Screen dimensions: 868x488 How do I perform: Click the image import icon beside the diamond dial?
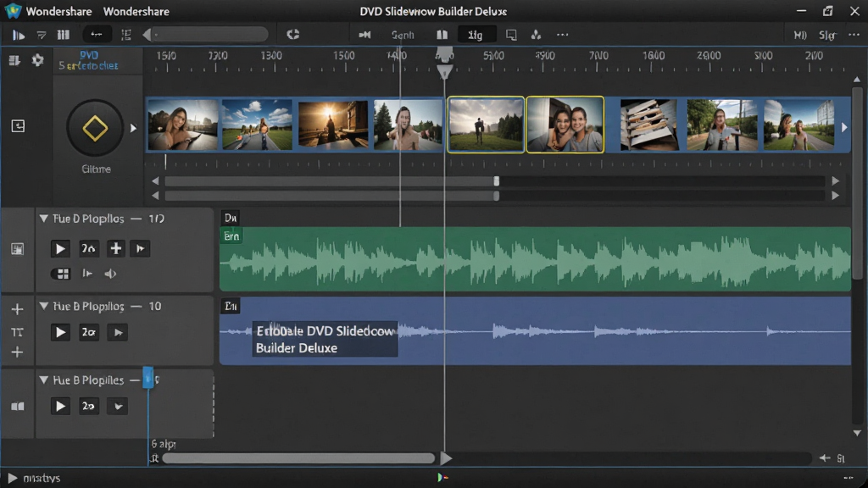click(19, 126)
